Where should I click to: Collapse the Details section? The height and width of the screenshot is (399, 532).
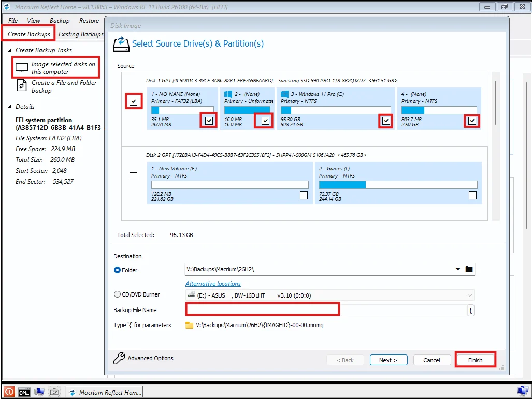coord(9,107)
